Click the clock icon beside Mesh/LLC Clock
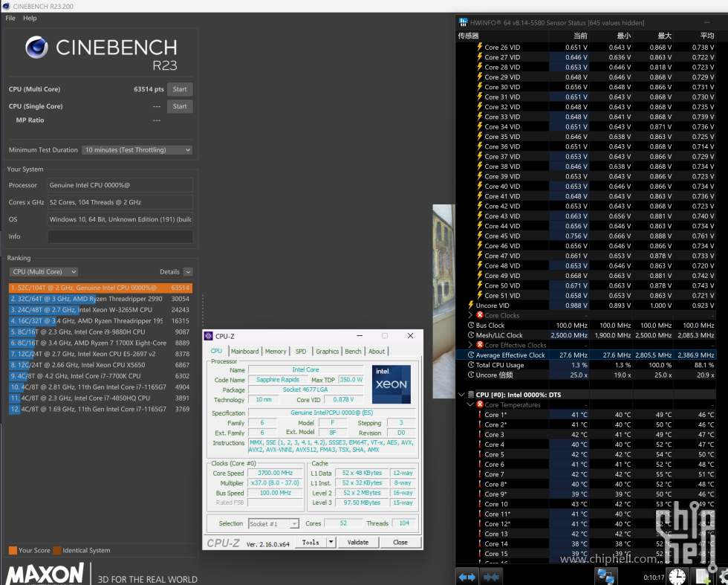Viewport: 728px width, 585px height. (x=471, y=335)
